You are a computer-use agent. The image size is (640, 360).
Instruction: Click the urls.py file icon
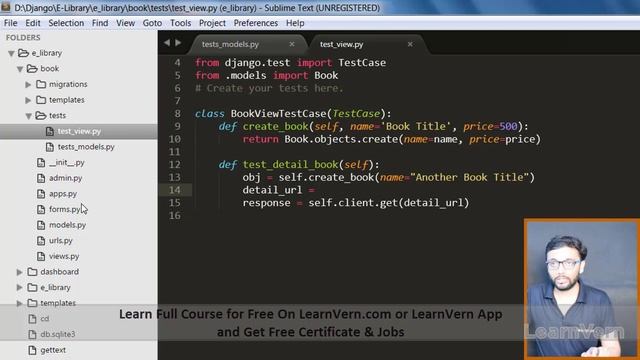tap(41, 240)
